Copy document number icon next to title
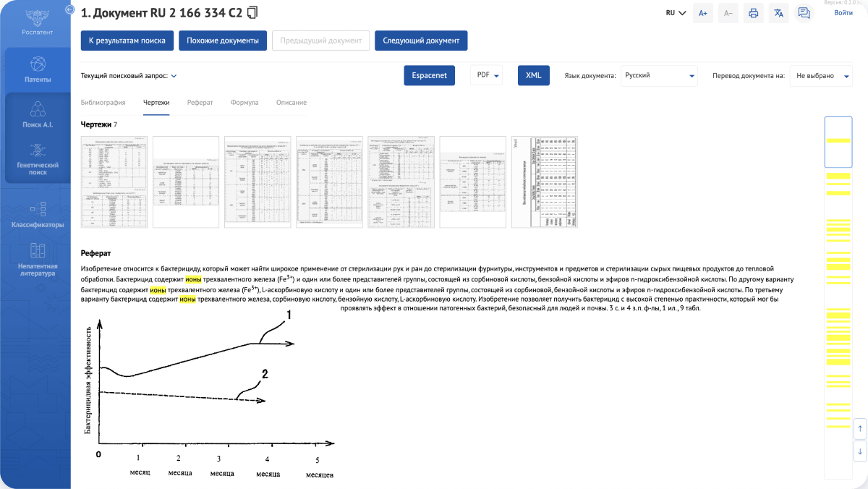 coord(252,13)
